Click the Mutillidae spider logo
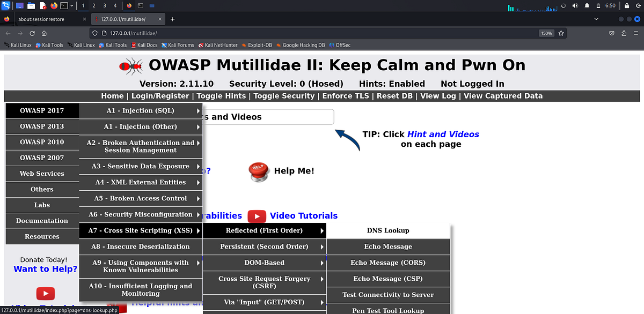The height and width of the screenshot is (314, 644). (129, 65)
